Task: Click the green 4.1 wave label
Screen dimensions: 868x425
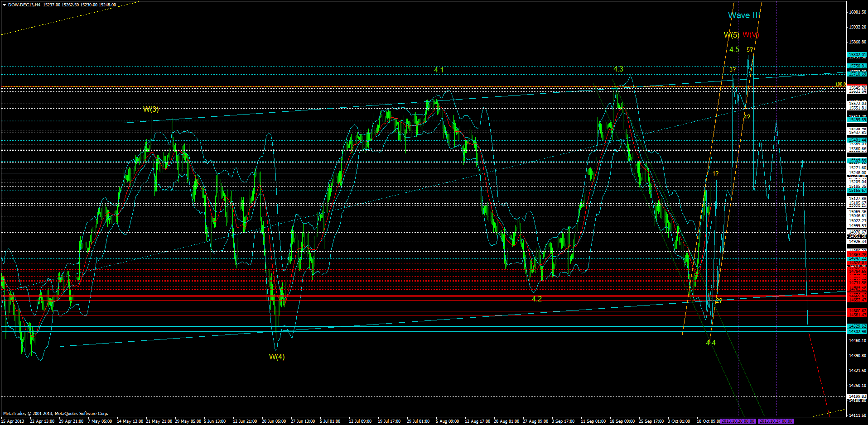Action: tap(439, 70)
